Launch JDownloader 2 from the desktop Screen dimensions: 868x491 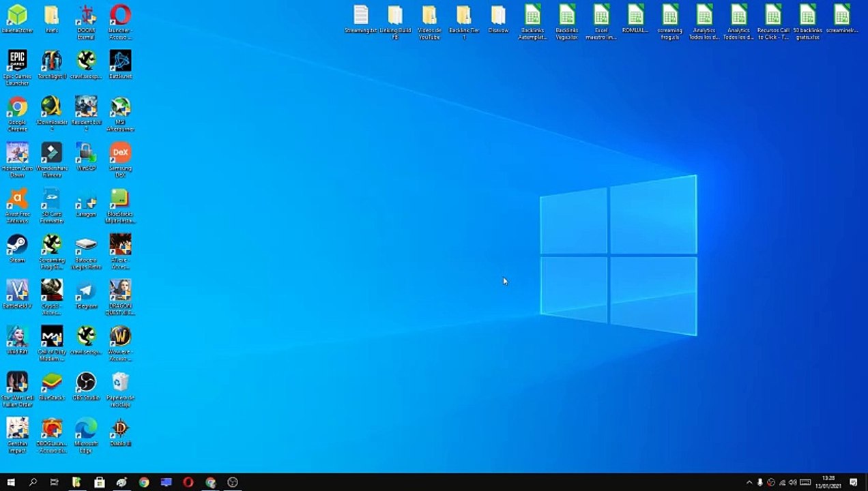point(52,113)
